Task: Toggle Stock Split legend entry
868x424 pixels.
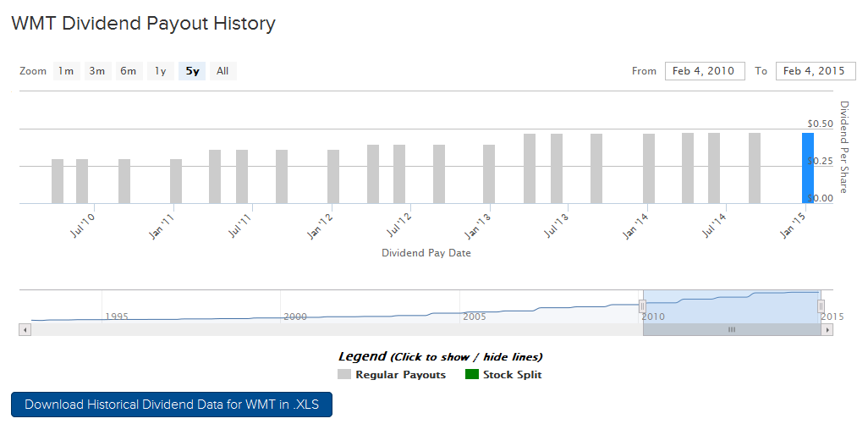Action: coord(503,375)
